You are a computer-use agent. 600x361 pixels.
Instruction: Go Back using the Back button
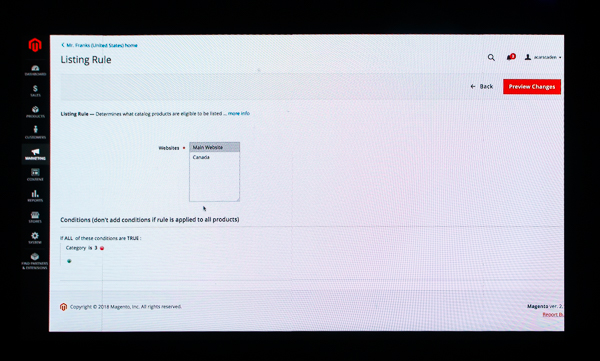481,87
